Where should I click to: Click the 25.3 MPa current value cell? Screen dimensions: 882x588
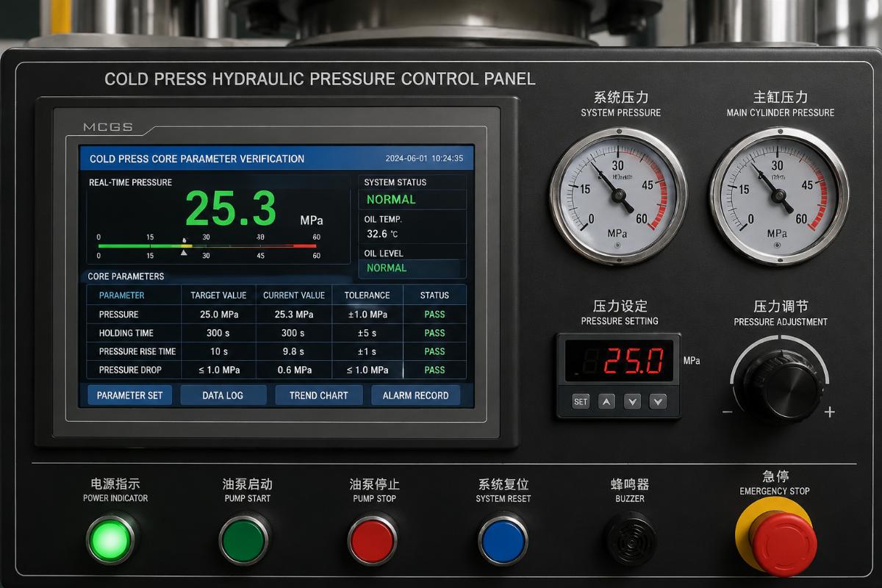pos(294,314)
